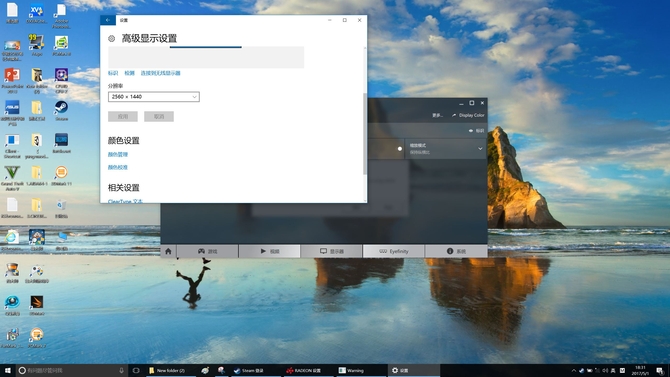This screenshot has width=670, height=377.
Task: Click the Settings window vertical scrollbar
Action: pos(364,133)
